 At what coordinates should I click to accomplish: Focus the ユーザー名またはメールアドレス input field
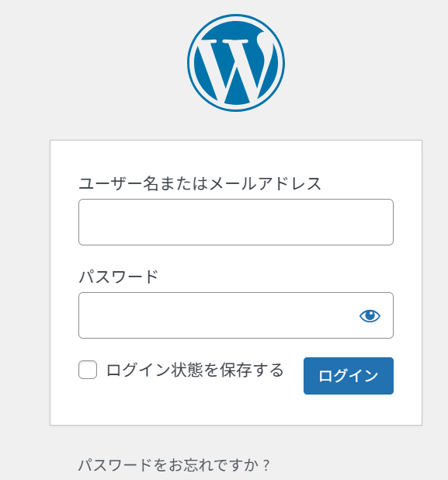pyautogui.click(x=236, y=222)
